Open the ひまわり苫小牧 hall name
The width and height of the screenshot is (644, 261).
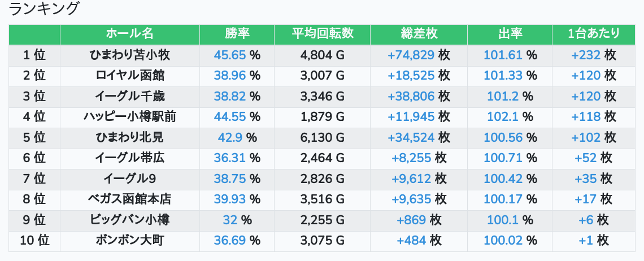(130, 55)
